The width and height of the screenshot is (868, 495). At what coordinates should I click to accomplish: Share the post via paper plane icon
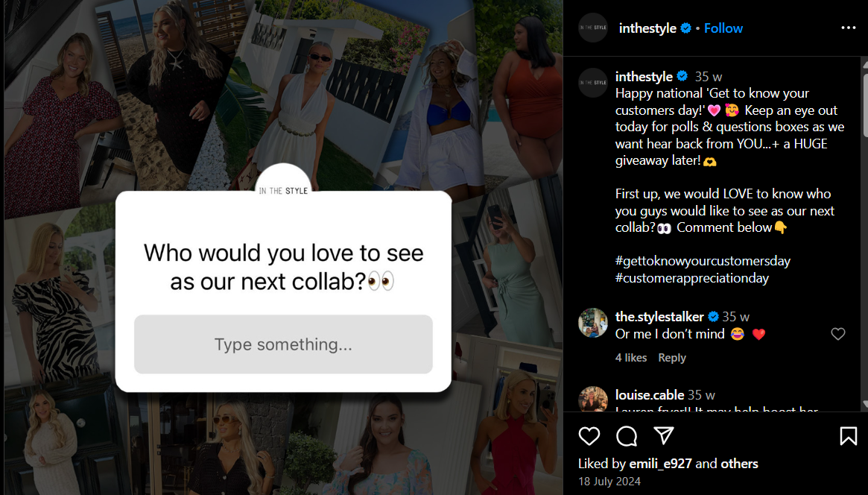tap(664, 436)
